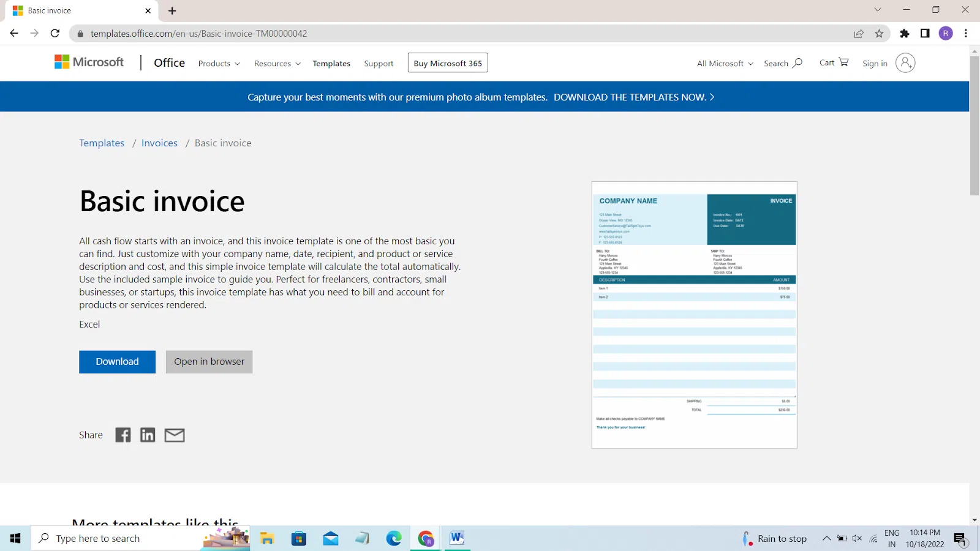Open browser Extensions puzzle icon
980x551 pixels.
[x=905, y=34]
